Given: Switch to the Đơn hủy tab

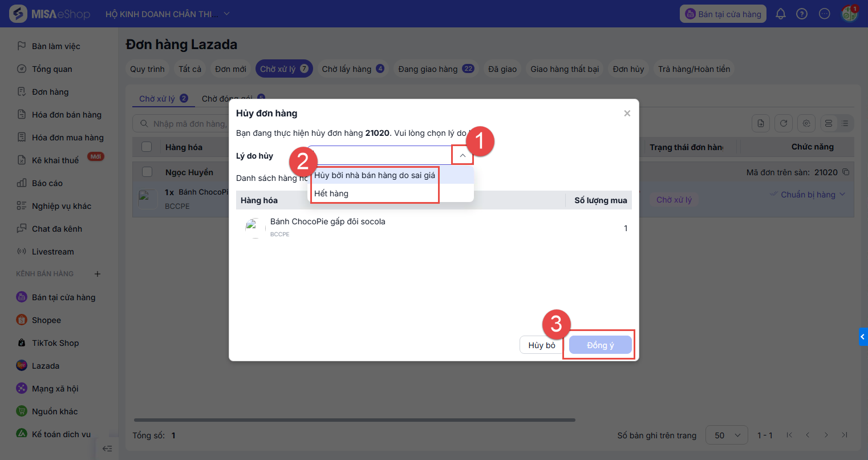Looking at the screenshot, I should (x=628, y=69).
